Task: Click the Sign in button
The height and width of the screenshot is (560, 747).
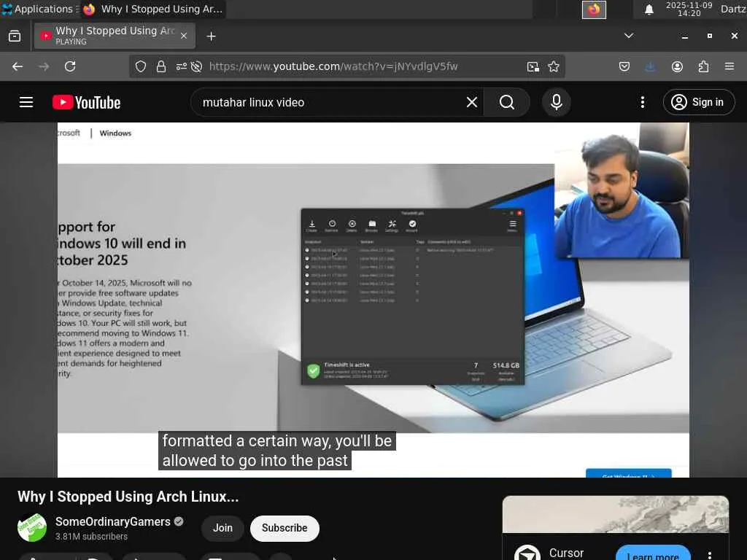Action: click(698, 102)
